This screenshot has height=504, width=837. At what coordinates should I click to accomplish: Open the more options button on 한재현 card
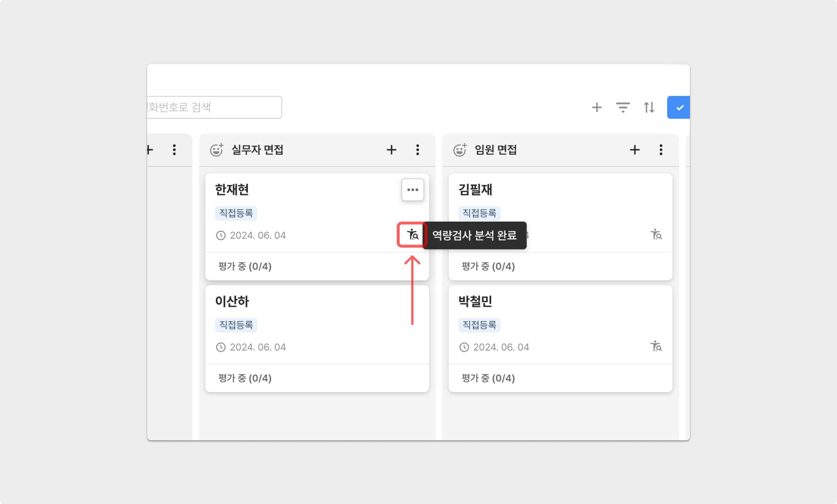(x=412, y=190)
